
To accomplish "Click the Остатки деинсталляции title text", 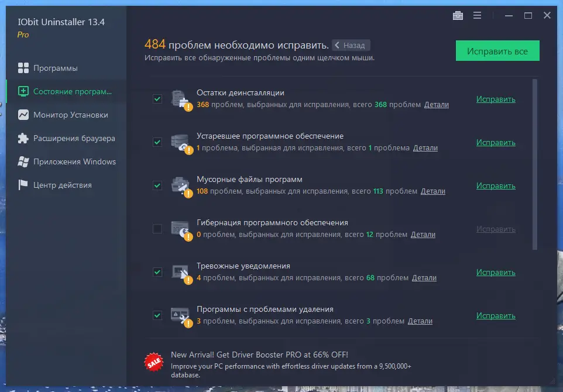I will click(241, 92).
